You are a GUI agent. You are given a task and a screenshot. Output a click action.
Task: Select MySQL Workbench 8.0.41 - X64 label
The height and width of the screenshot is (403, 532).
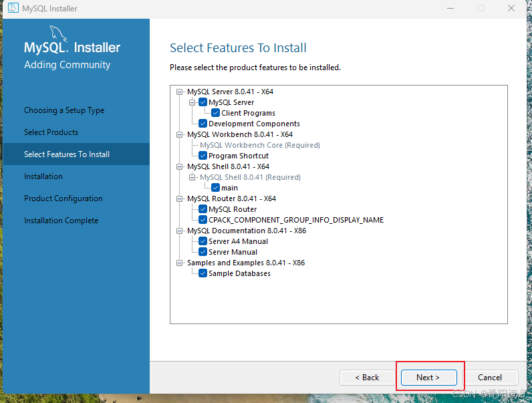pyautogui.click(x=240, y=134)
